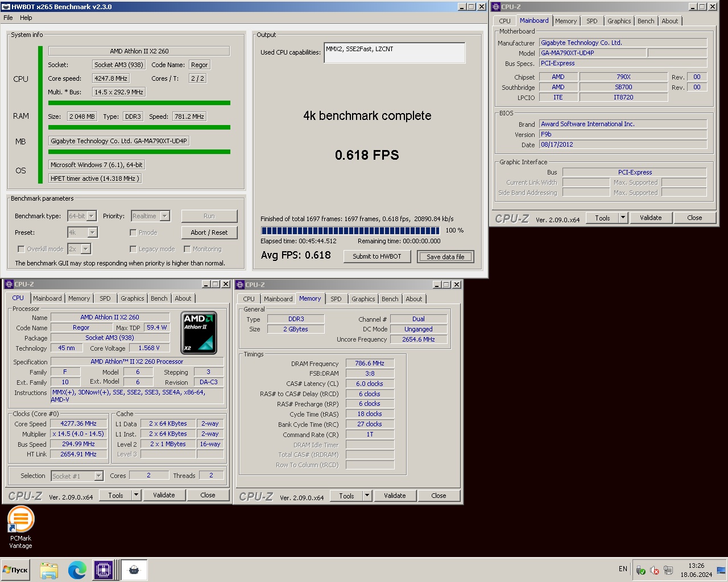728x582 pixels.
Task: Click HWBOT x265 Benchmark title bar icon
Action: [x=6, y=7]
